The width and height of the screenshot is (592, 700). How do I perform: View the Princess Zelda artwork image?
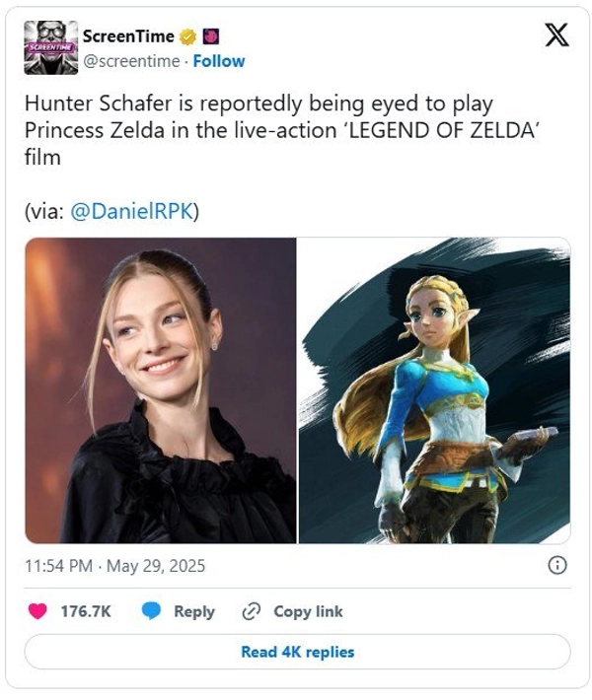434,389
